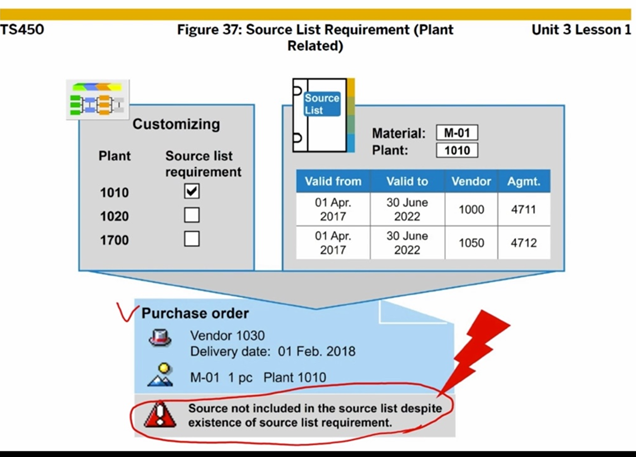Click the Plant column label in Customizing
This screenshot has width=636, height=457.
click(x=115, y=156)
